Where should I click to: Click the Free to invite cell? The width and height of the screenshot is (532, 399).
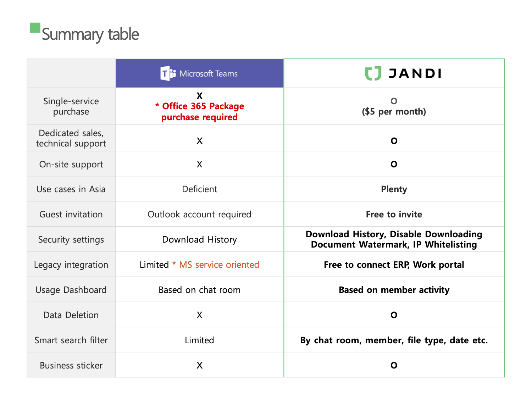coord(394,214)
